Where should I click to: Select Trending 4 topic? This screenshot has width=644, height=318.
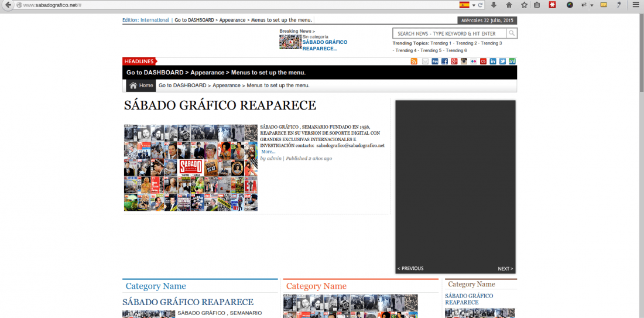click(x=406, y=50)
